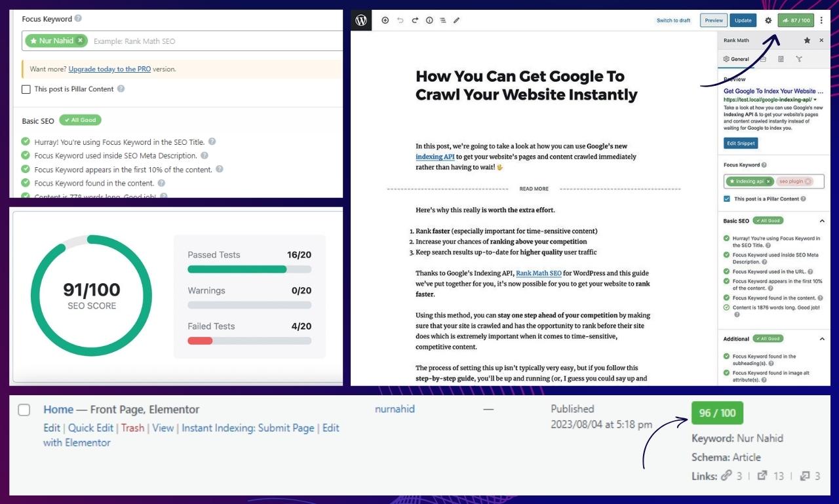
Task: Open editor settings via the gear icon
Action: [x=768, y=20]
